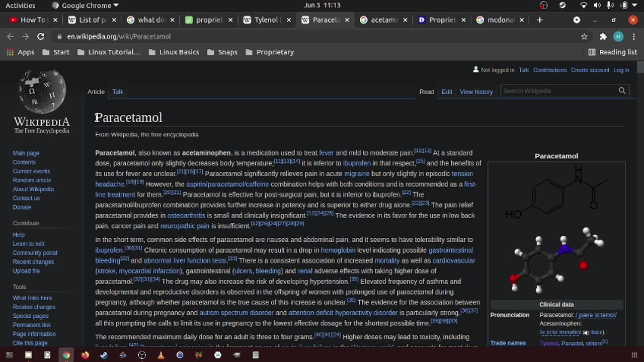Click the battery tray icon

point(624,5)
